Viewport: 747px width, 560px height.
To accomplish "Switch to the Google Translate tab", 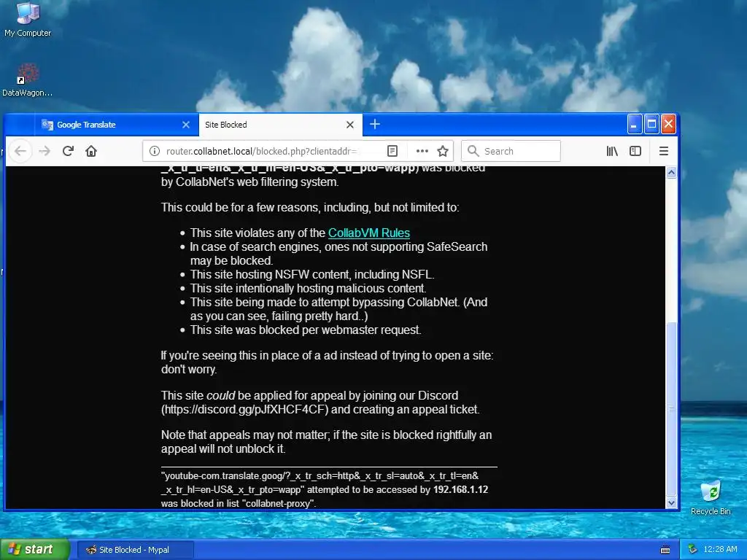I will coord(117,125).
